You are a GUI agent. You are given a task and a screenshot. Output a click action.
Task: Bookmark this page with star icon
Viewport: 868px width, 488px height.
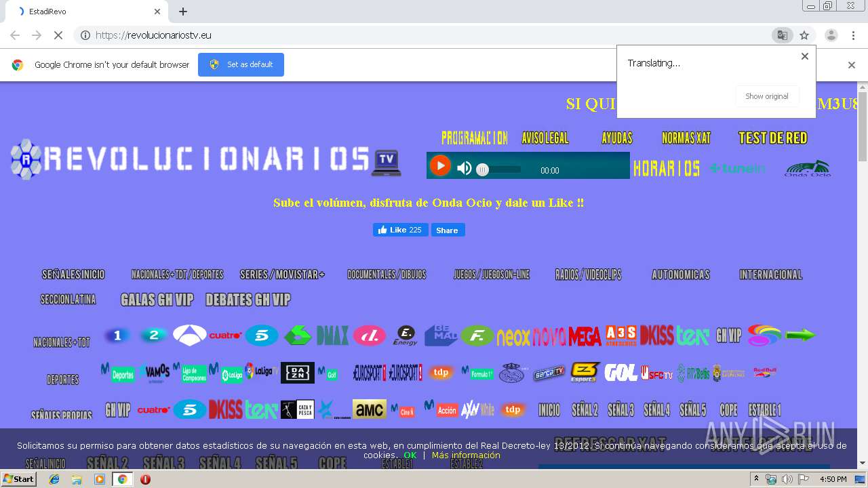804,35
